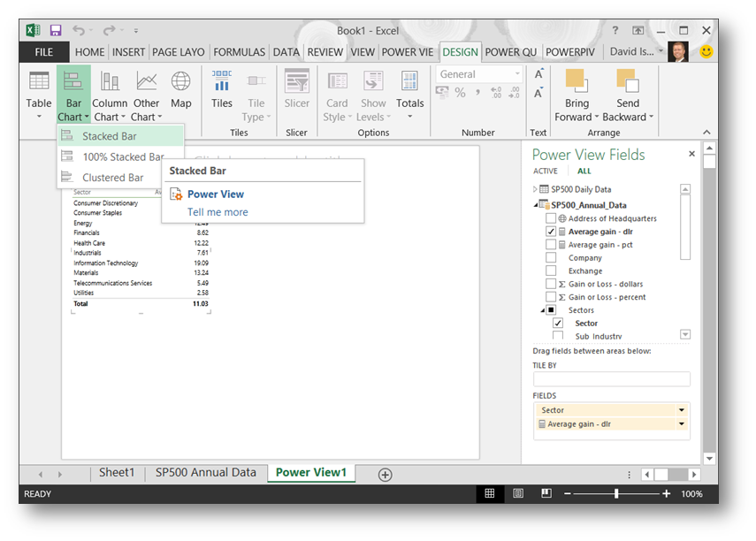Close the Power View Fields pane
Viewport: 756px width, 541px height.
tap(691, 154)
